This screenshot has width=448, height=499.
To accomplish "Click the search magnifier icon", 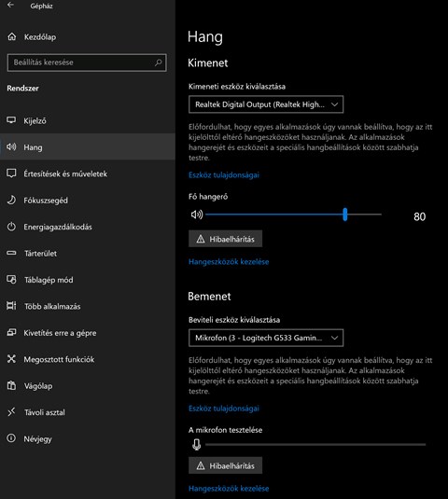I will point(159,62).
